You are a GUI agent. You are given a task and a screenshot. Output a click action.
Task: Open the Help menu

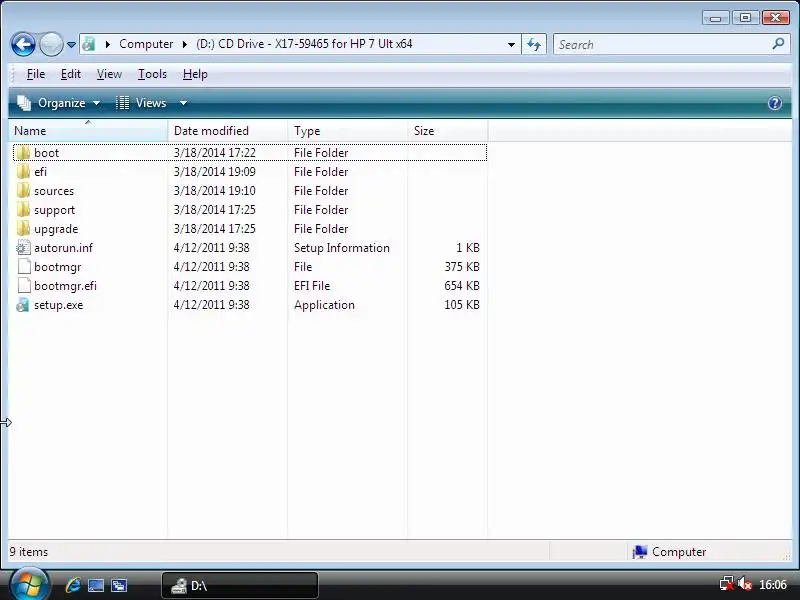click(195, 74)
